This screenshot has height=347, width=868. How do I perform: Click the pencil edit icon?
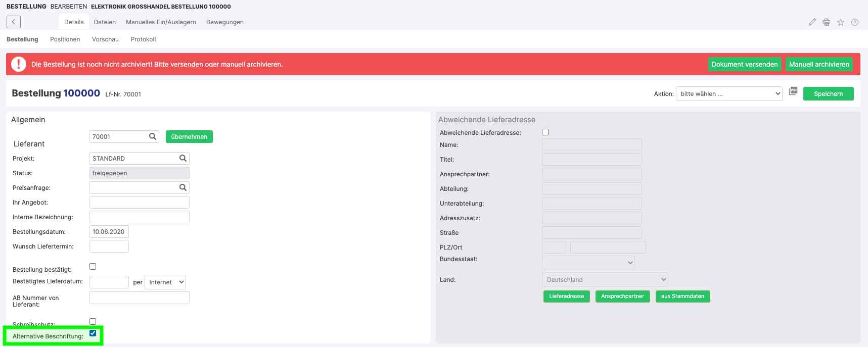click(x=812, y=22)
